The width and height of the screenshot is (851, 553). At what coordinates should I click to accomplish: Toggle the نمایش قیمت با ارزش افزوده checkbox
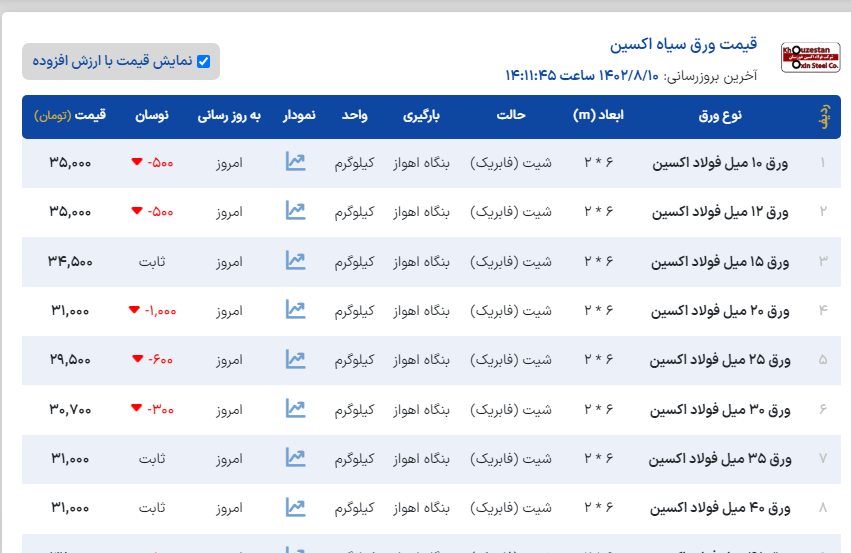[204, 61]
